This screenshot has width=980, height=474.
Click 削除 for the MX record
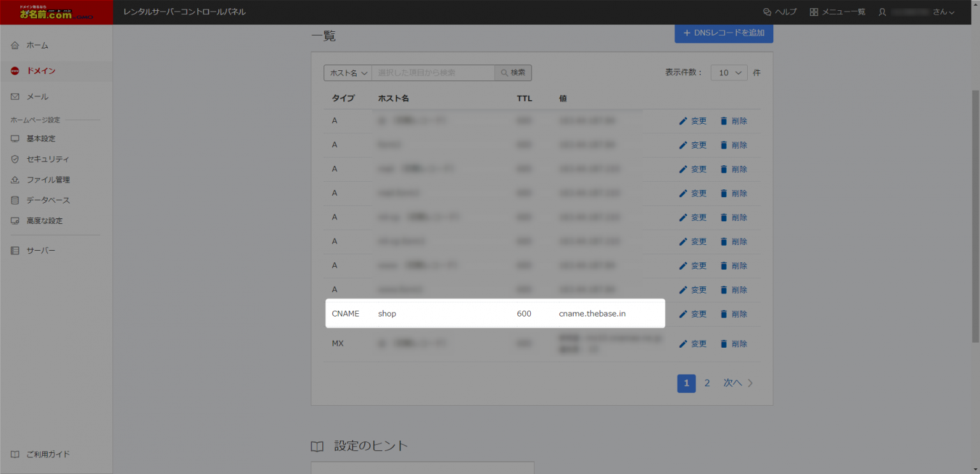(x=733, y=344)
